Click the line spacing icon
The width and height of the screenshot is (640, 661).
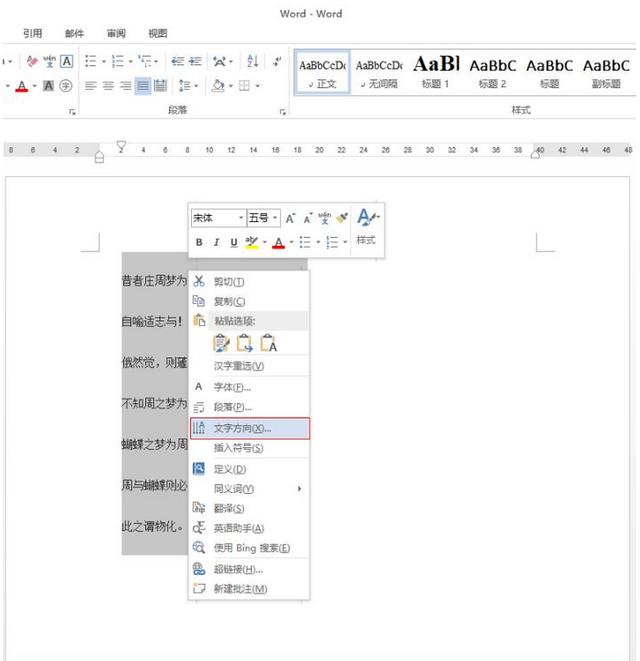[x=184, y=86]
